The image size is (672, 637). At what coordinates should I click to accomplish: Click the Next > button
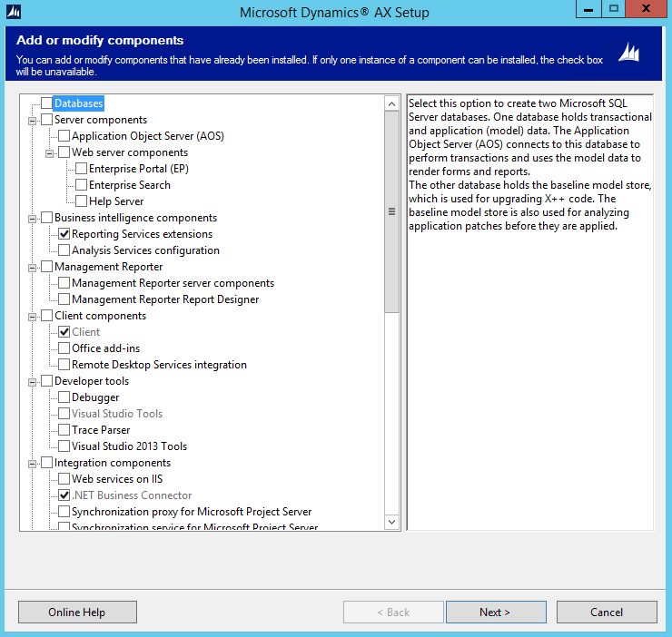[496, 612]
